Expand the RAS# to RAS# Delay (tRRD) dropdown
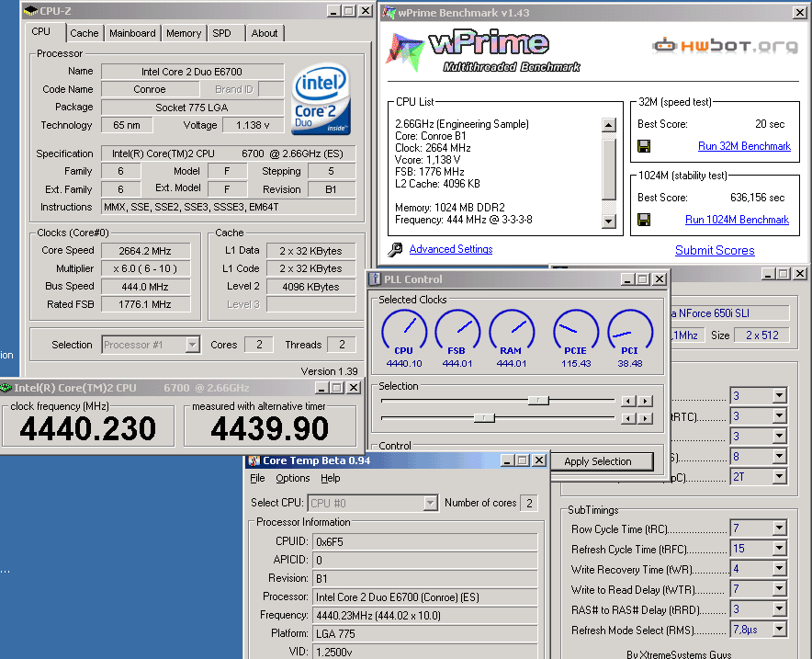This screenshot has height=659, width=812. 779,609
